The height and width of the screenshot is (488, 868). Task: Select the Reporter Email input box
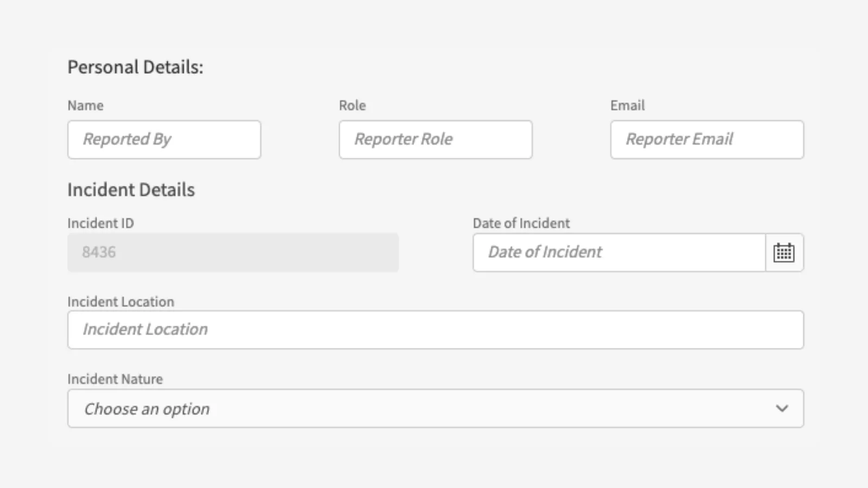pyautogui.click(x=707, y=140)
